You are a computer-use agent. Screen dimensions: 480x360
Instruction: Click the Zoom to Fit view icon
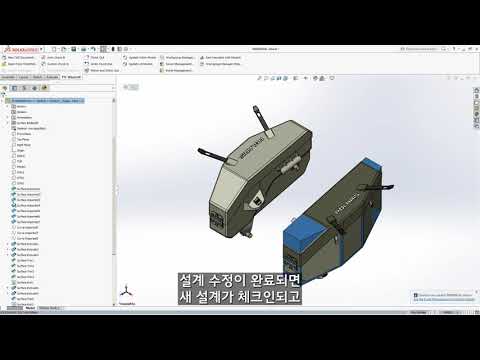259,78
